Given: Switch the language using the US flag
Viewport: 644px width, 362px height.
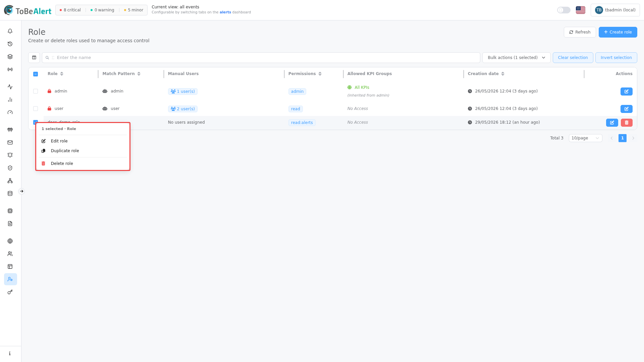Looking at the screenshot, I should point(580,10).
